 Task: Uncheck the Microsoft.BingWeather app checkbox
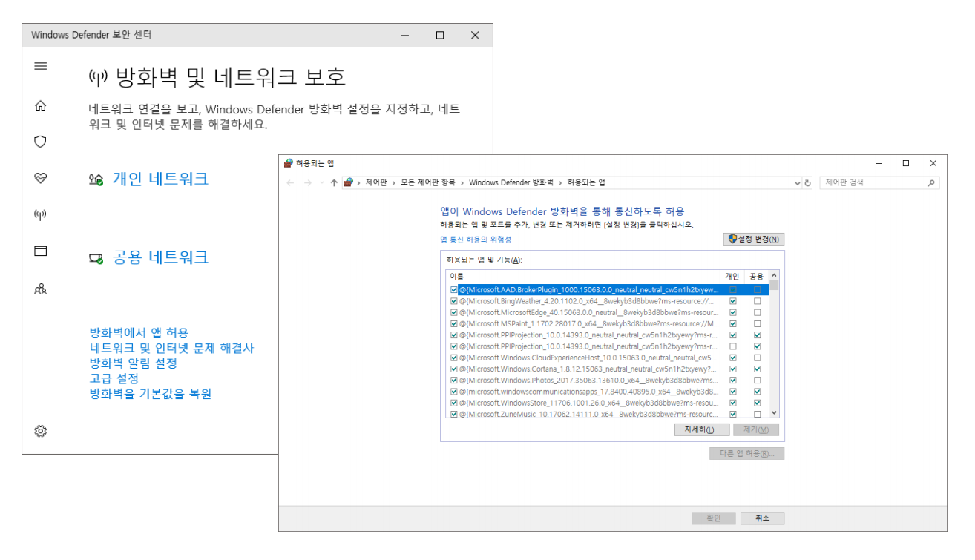point(454,301)
